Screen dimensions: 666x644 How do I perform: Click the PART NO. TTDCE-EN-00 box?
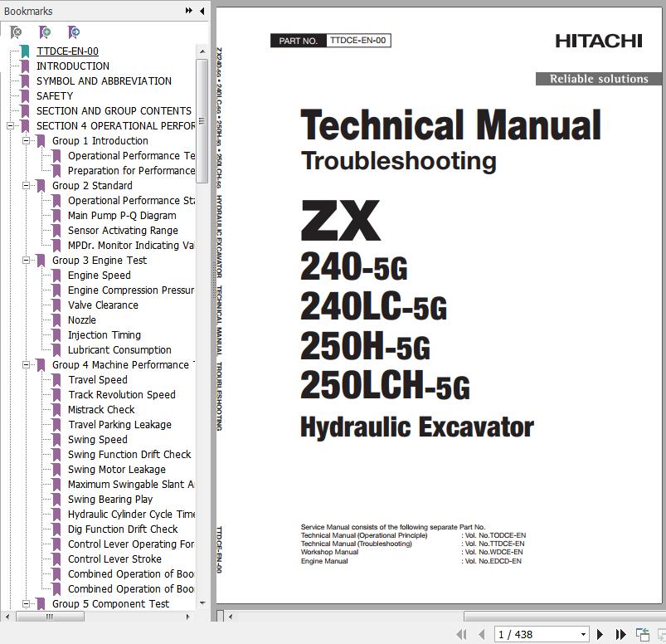click(x=330, y=41)
